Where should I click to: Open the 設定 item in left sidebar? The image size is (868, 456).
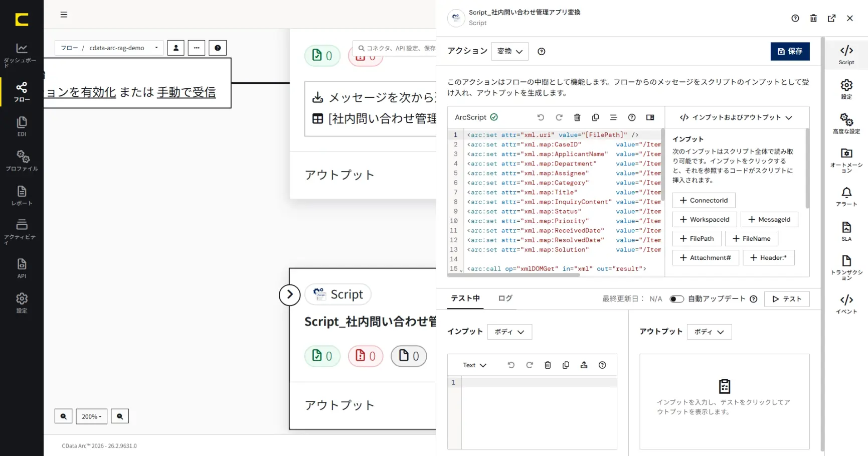tap(22, 303)
